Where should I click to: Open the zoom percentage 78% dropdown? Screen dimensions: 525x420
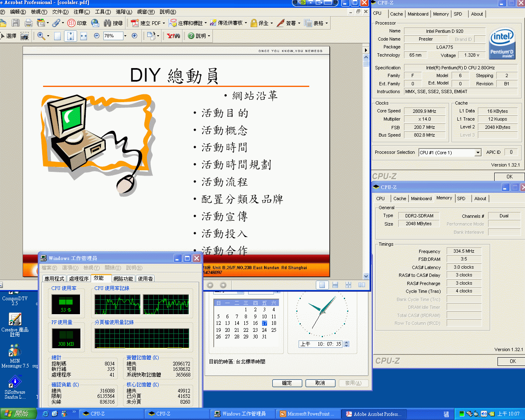125,36
